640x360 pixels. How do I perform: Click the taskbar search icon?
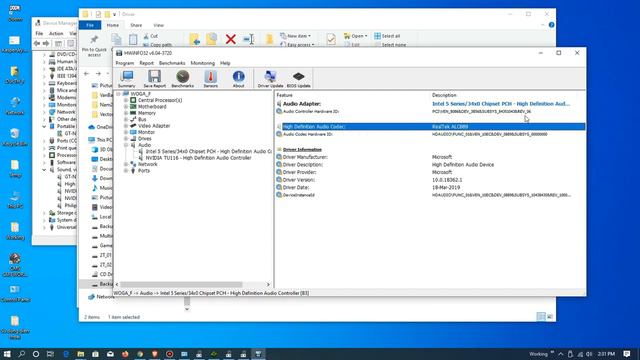22,354
